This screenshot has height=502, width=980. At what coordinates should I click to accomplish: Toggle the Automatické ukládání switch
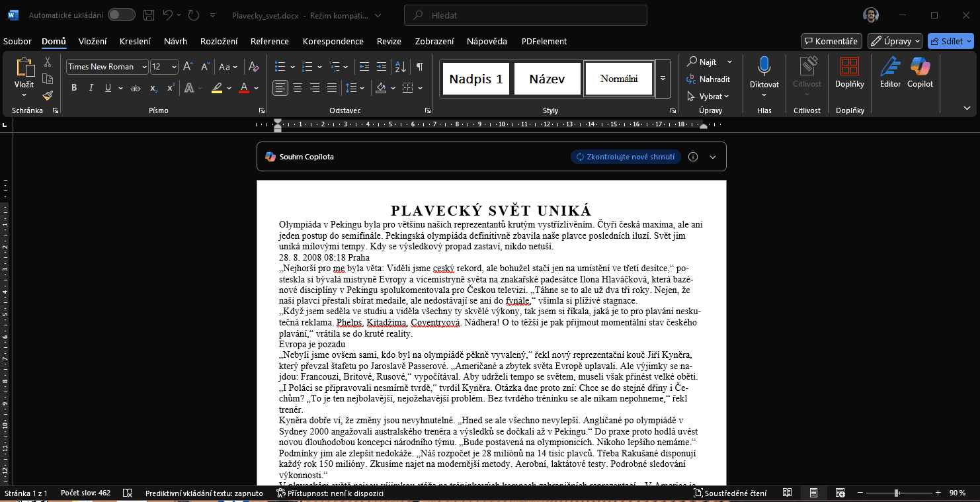coord(121,15)
